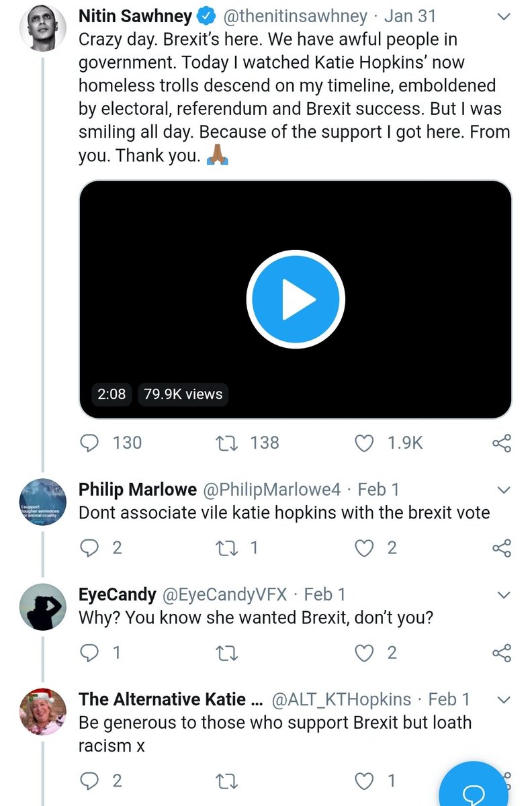
Task: Open Philip Marlowe's profile name
Action: [138, 490]
